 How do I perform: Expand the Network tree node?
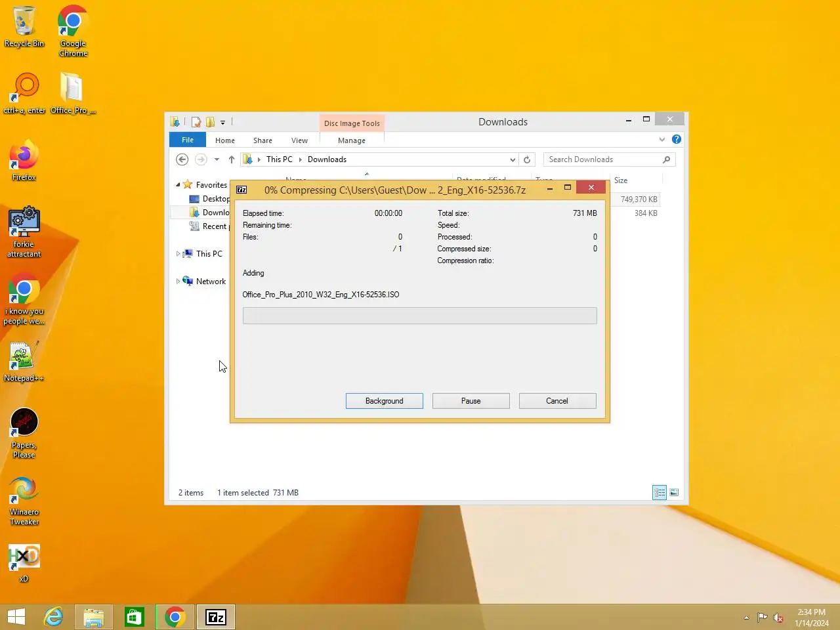pos(178,282)
